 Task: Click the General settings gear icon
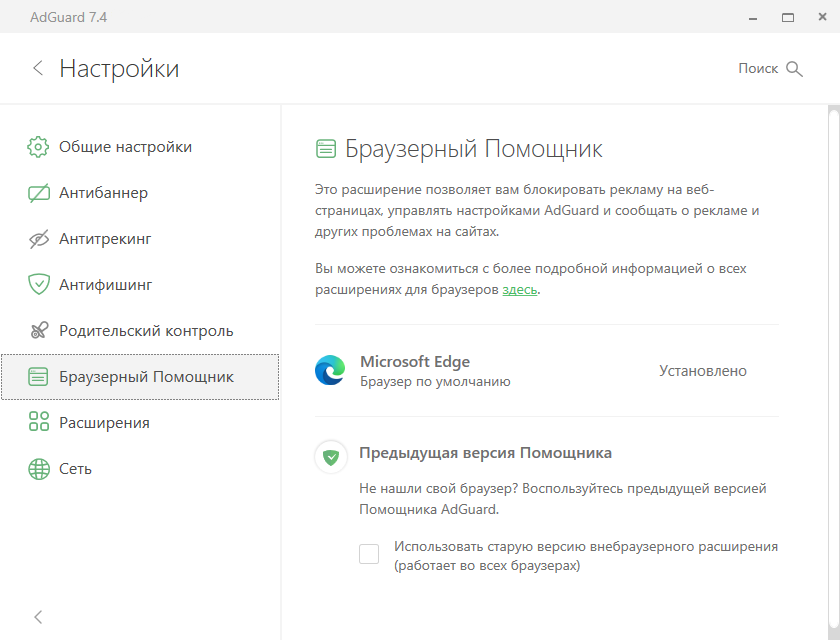tap(38, 147)
